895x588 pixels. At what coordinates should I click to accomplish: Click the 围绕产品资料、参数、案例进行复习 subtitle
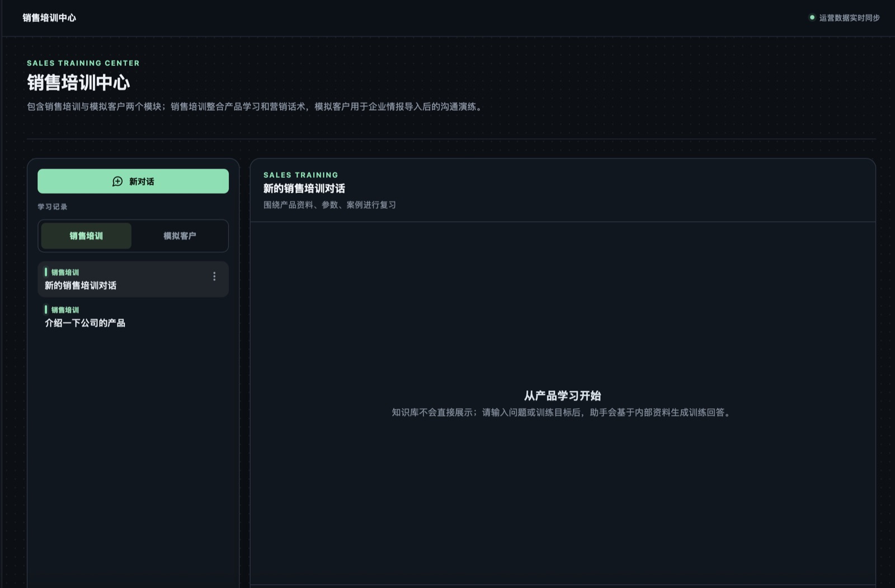329,205
